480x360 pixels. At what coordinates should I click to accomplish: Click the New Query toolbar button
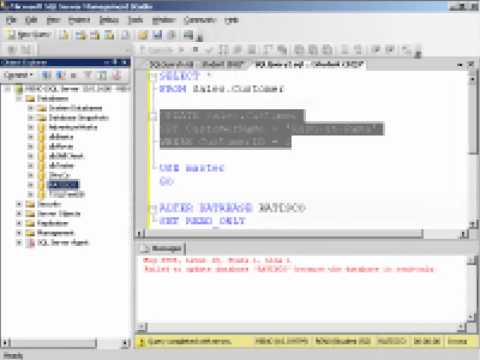(29, 35)
